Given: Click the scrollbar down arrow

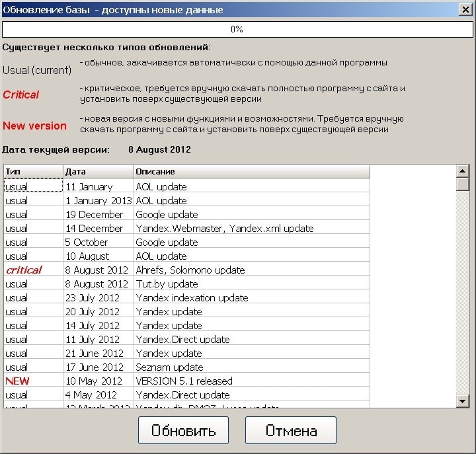Looking at the screenshot, I should pos(463,401).
